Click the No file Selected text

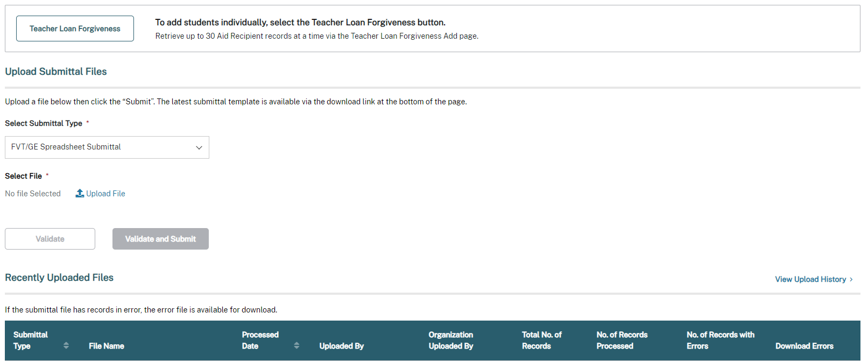point(33,194)
